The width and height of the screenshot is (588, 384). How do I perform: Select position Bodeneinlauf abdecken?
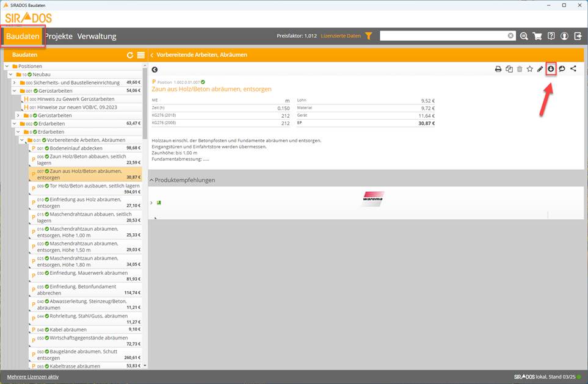click(85, 148)
